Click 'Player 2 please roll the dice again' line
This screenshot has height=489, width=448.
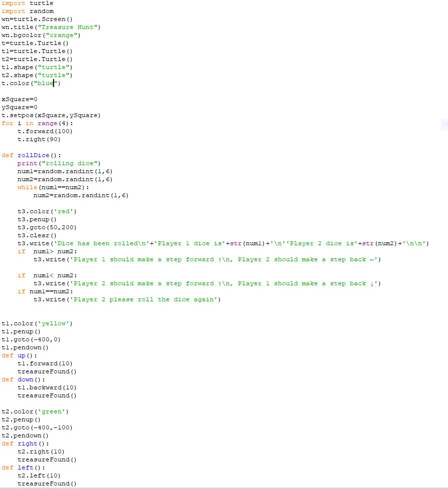(127, 300)
